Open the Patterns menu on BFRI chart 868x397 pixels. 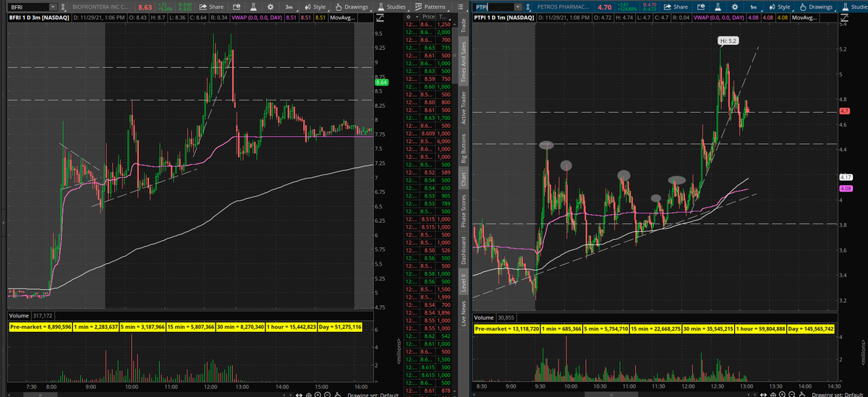click(430, 7)
